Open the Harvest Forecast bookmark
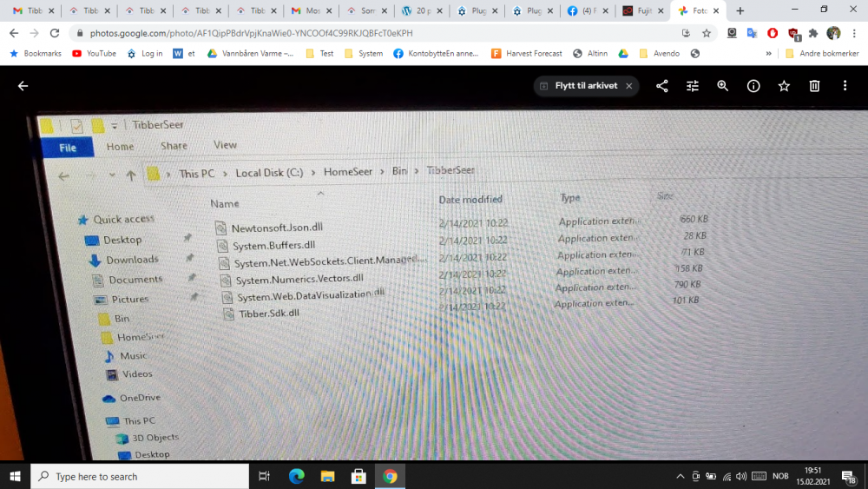 coord(528,53)
